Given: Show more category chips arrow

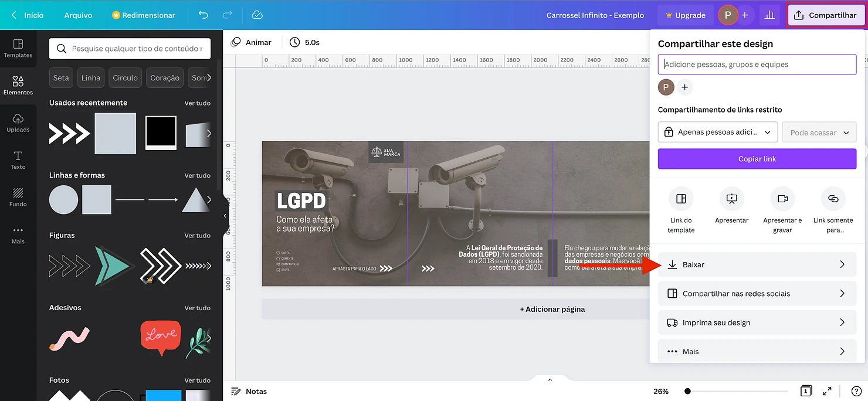Looking at the screenshot, I should tap(209, 77).
